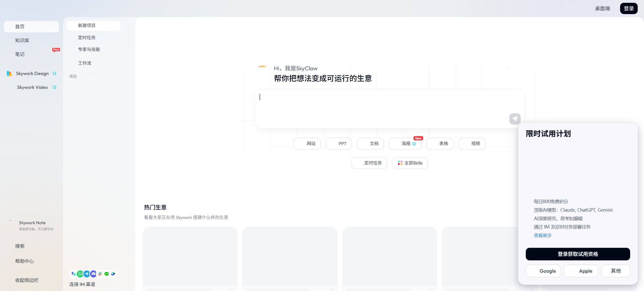Click the red New badge next to 笔记
This screenshot has width=644, height=291.
click(56, 50)
